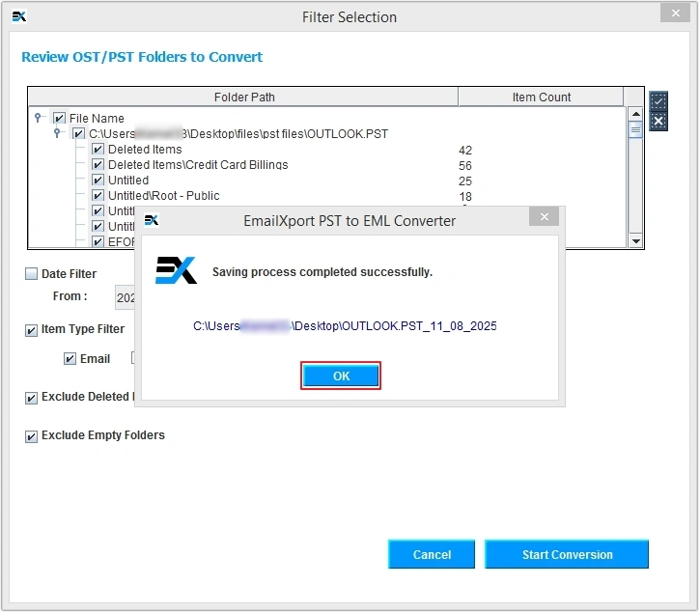Select the Deleted Items folder row text
Screen dimensions: 700x613
(x=145, y=149)
